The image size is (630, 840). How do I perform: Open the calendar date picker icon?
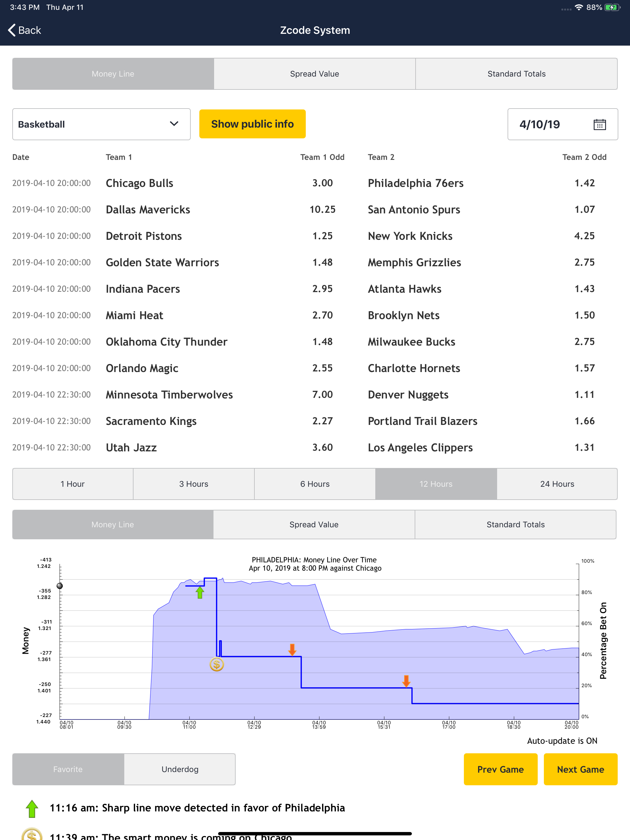(600, 124)
